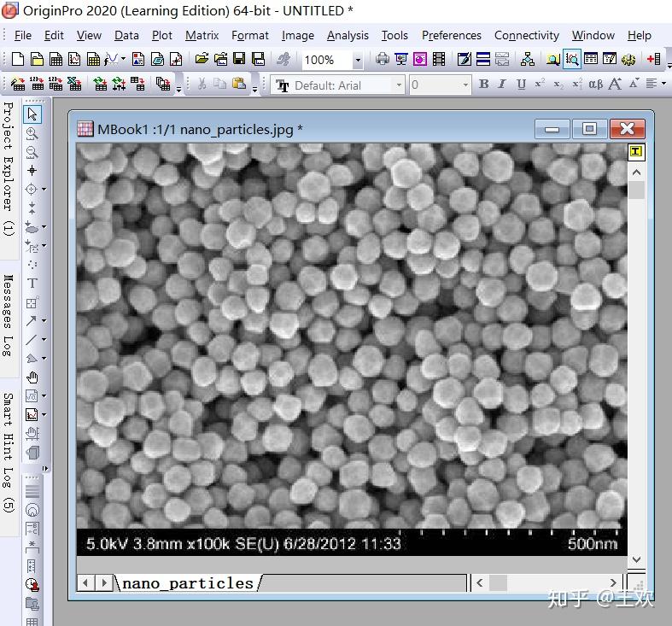Expand the Data Reader tool dropdown arrow
The width and height of the screenshot is (672, 626).
[44, 189]
